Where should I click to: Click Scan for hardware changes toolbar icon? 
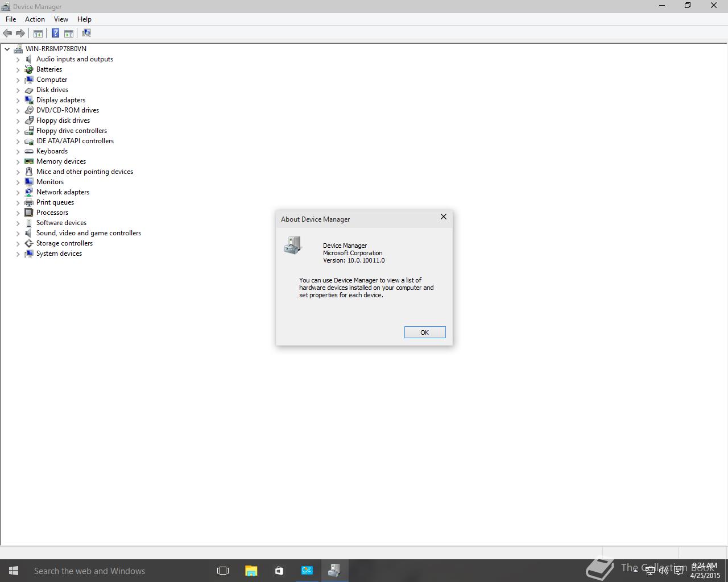(x=86, y=33)
